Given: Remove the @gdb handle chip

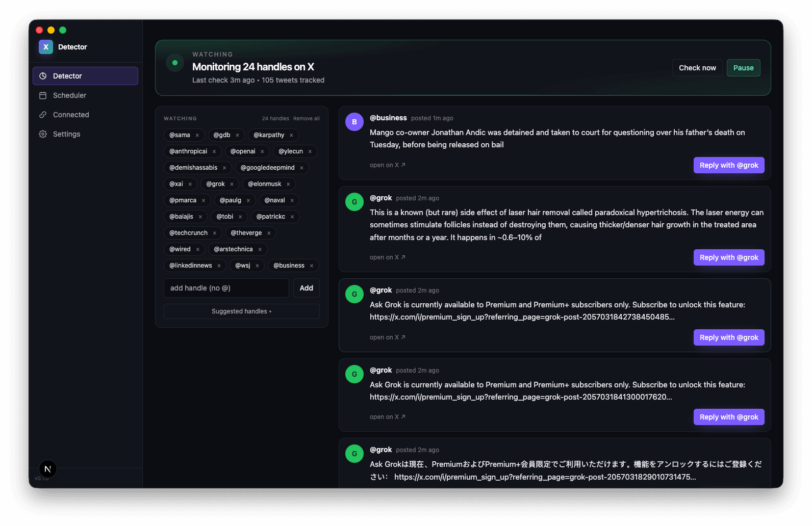Looking at the screenshot, I should 237,135.
